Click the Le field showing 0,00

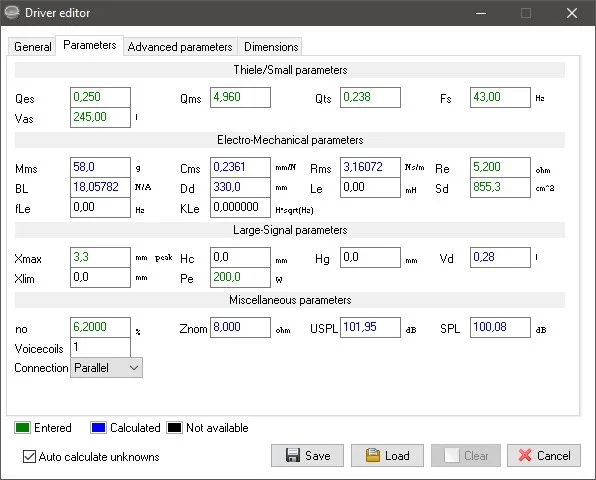tap(370, 187)
